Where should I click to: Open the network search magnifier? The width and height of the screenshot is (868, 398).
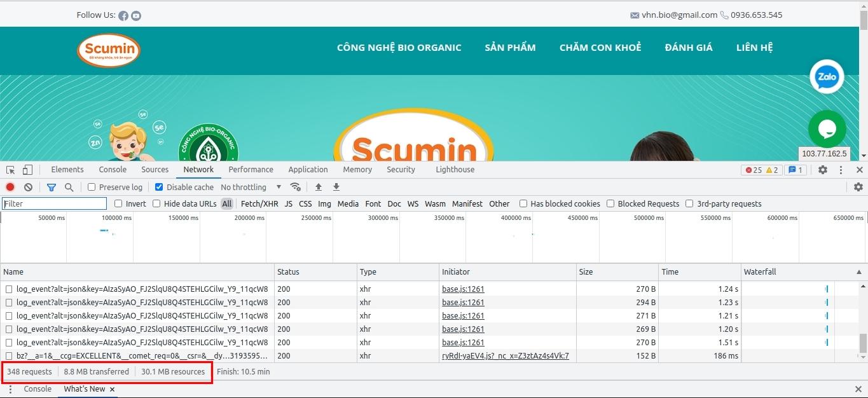pos(69,187)
